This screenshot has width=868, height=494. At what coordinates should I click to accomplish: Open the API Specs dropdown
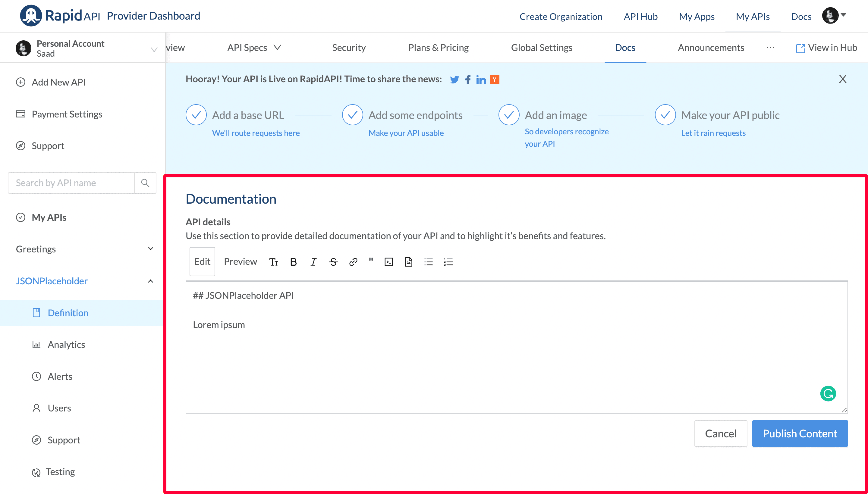tap(254, 48)
